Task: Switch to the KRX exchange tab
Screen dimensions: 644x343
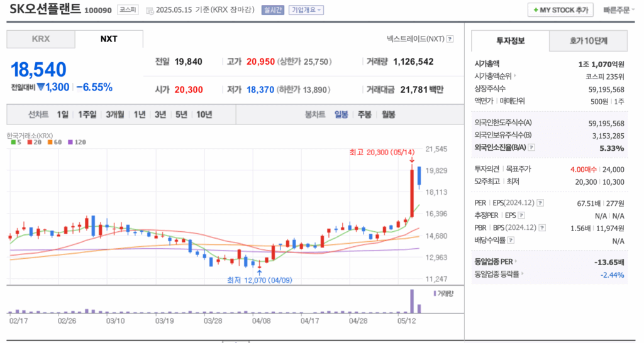Action: (41, 39)
